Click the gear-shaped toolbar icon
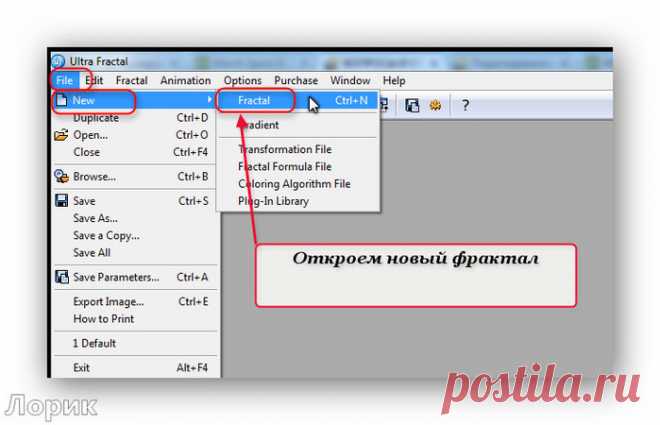Viewport: 660px width, 425px height. 435,105
